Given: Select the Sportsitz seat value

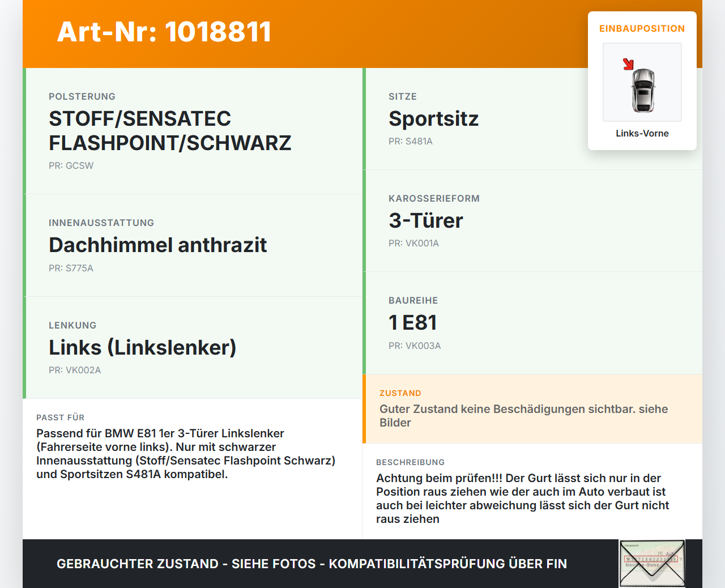Looking at the screenshot, I should tap(433, 119).
